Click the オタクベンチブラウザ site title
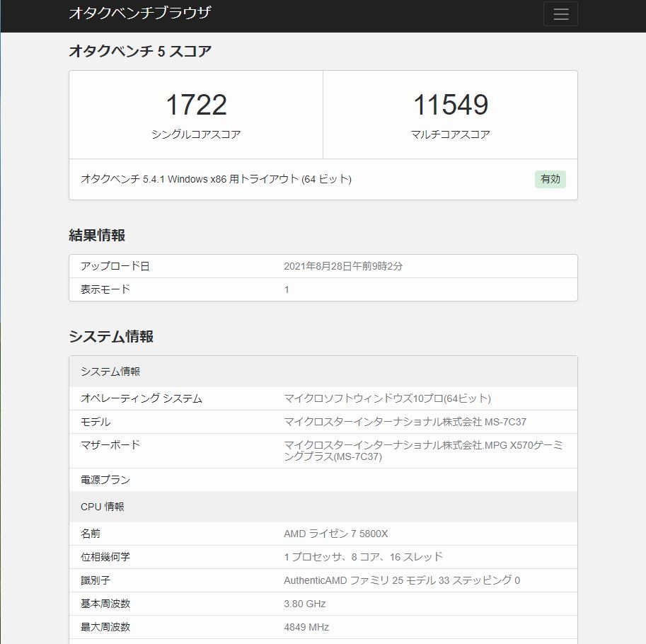646x644 pixels. pos(139,13)
